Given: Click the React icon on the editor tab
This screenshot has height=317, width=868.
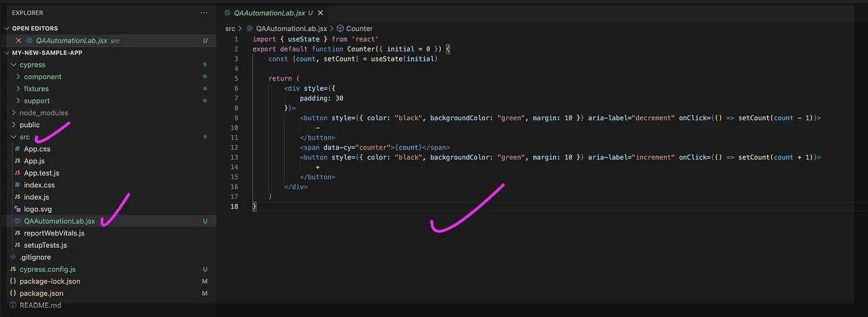Looking at the screenshot, I should tap(228, 12).
